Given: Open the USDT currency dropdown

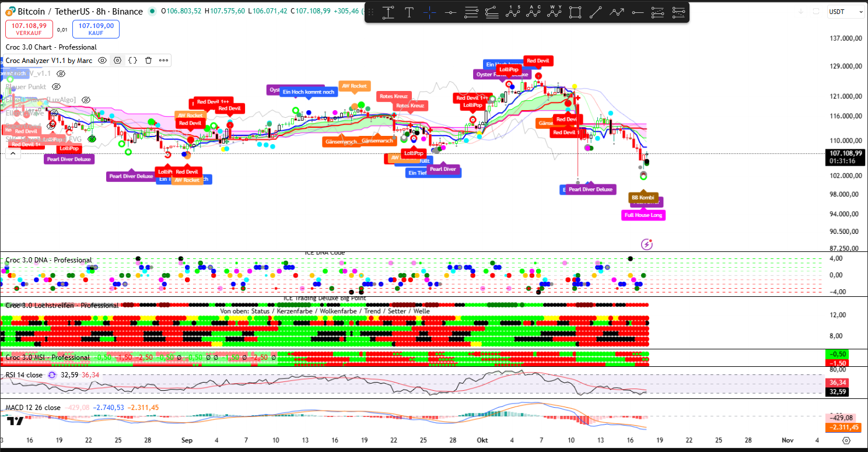Looking at the screenshot, I should point(844,12).
